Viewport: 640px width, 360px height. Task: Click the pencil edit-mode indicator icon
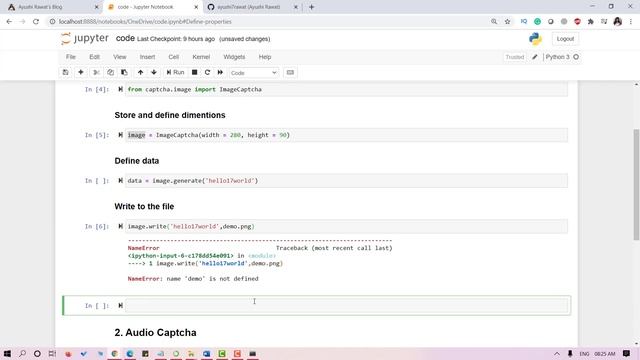[535, 57]
